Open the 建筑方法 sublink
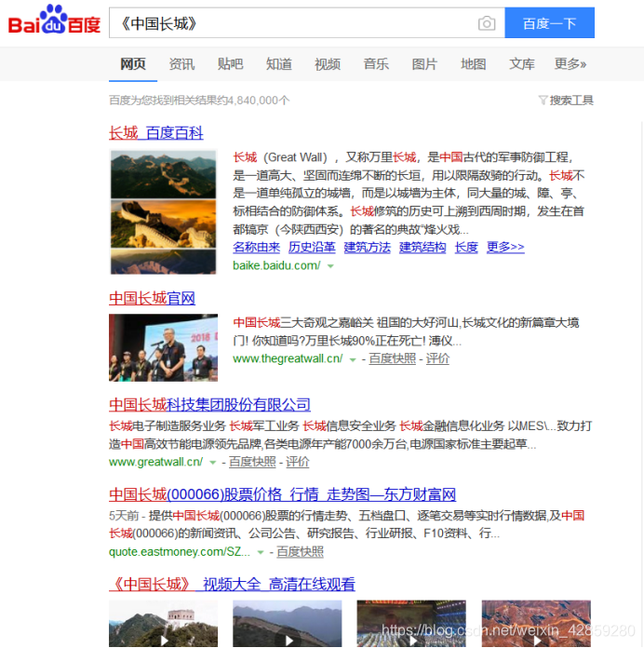This screenshot has height=648, width=644. click(x=368, y=247)
